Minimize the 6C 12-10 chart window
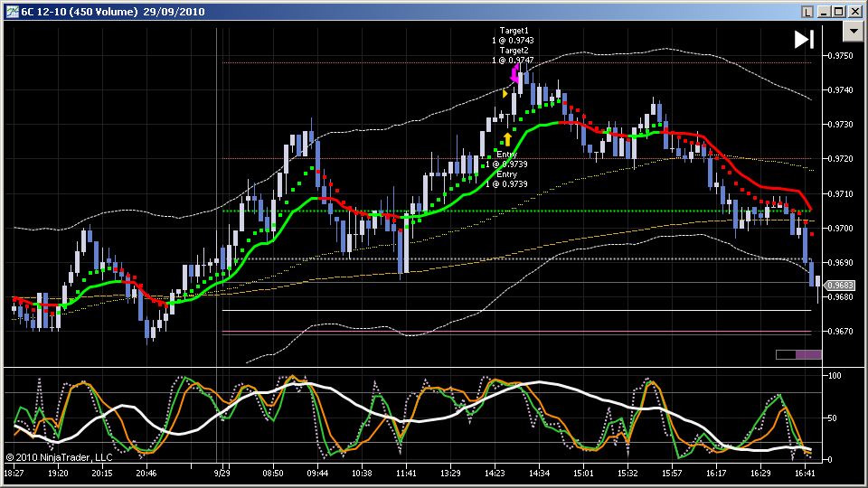868x488 pixels. point(824,12)
